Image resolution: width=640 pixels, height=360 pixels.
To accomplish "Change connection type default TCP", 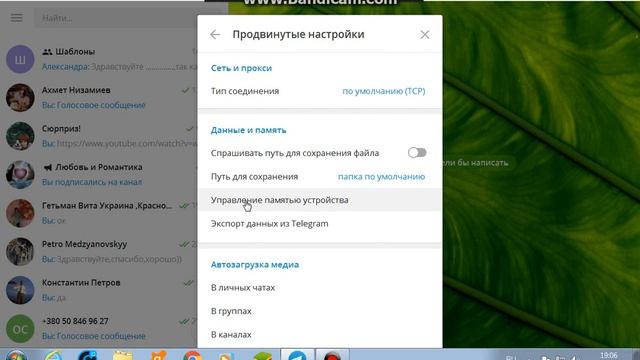I will coord(384,91).
